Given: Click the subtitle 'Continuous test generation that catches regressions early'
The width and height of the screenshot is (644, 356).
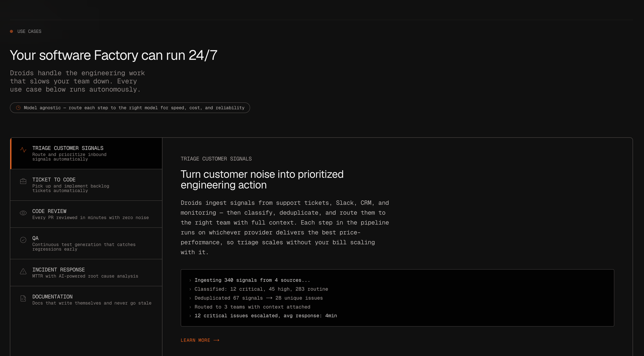Looking at the screenshot, I should [84, 247].
